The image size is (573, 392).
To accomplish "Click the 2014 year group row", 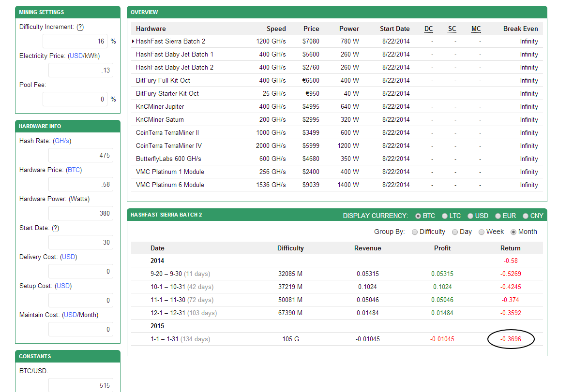I will pos(337,261).
